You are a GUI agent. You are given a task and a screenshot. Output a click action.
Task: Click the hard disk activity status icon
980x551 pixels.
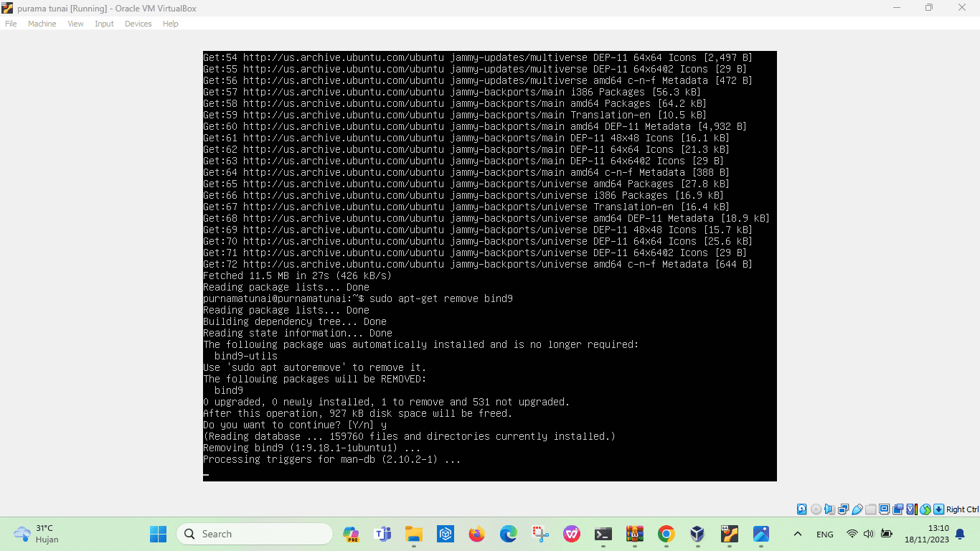click(x=802, y=509)
